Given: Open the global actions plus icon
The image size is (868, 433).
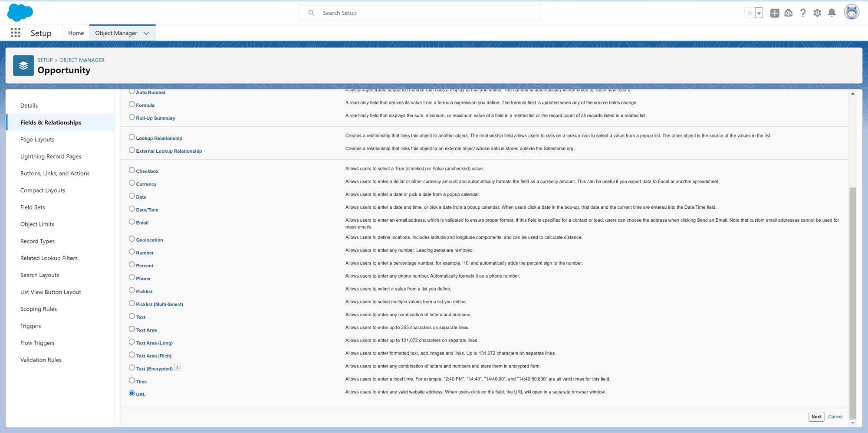Looking at the screenshot, I should point(775,13).
